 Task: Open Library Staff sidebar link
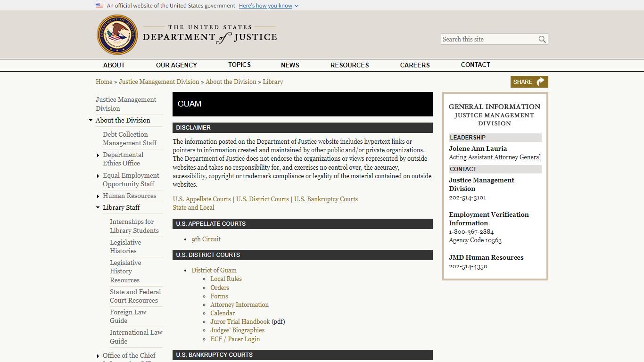click(121, 207)
